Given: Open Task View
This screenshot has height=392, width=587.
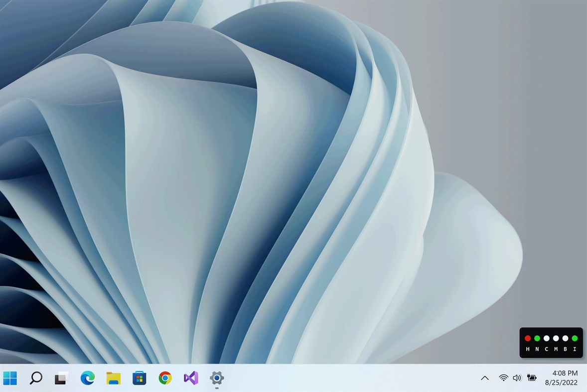Looking at the screenshot, I should click(x=60, y=379).
